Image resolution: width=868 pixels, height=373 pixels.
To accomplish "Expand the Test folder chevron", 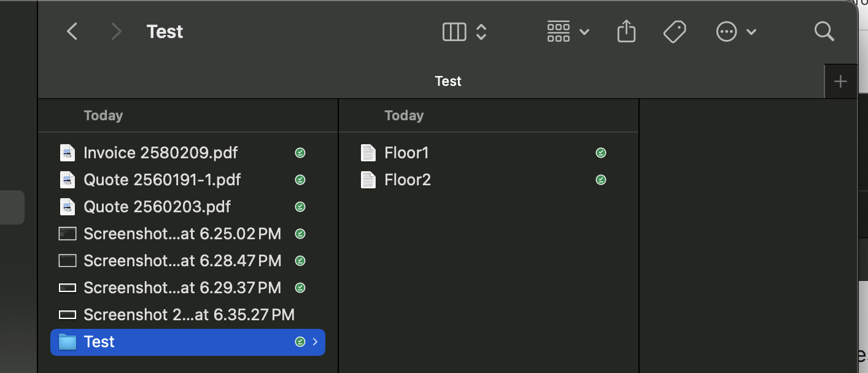I will coord(315,342).
